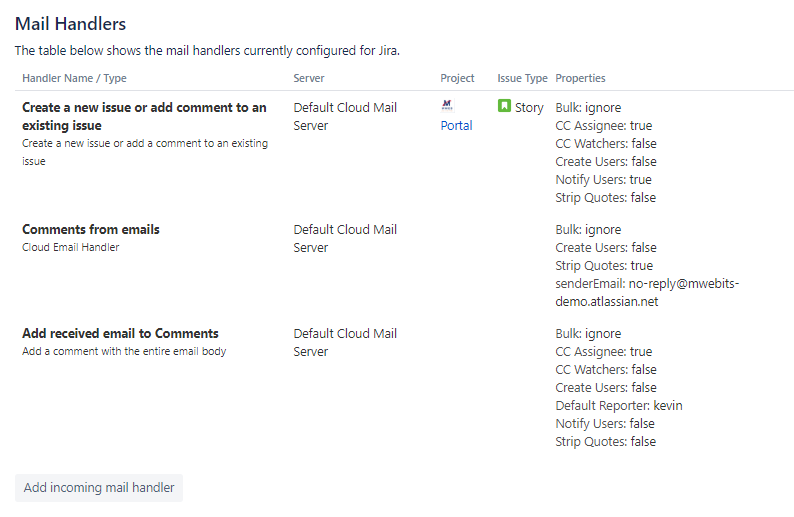Viewport: 794px width, 517px height.
Task: Click the 'Default Reporter: kevin' property
Action: (x=619, y=405)
